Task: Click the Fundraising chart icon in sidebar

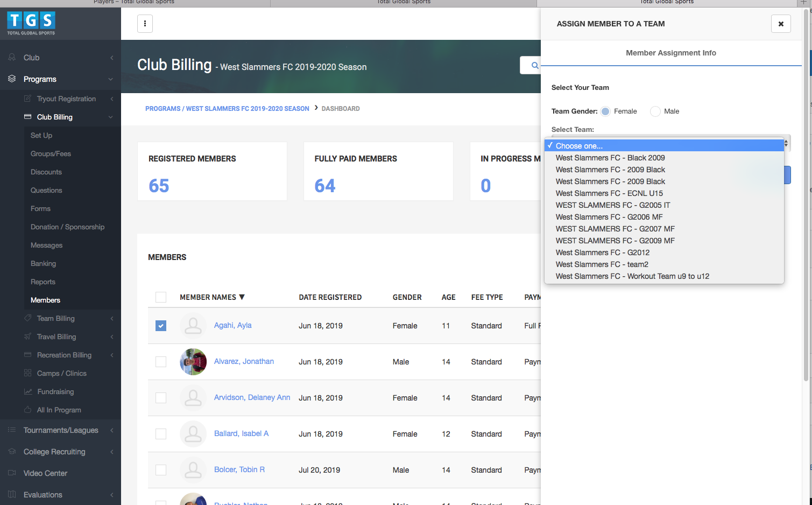Action: 28,391
